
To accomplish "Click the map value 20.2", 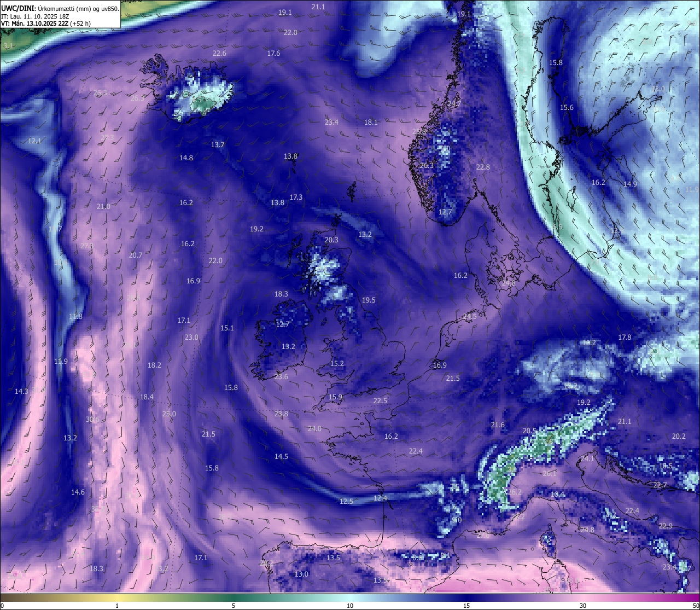I will pyautogui.click(x=679, y=436).
